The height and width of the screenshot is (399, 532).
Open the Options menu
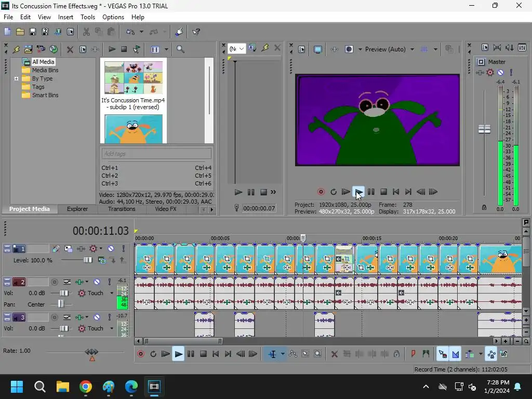point(113,17)
